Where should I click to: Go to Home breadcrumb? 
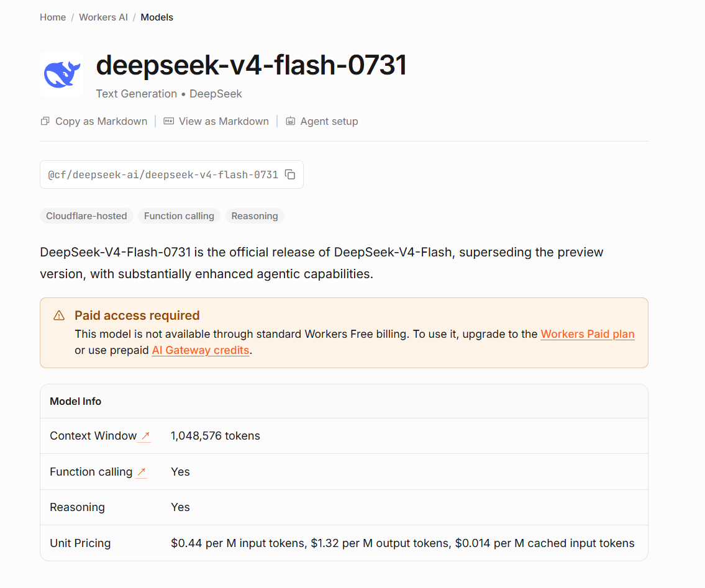[x=53, y=17]
